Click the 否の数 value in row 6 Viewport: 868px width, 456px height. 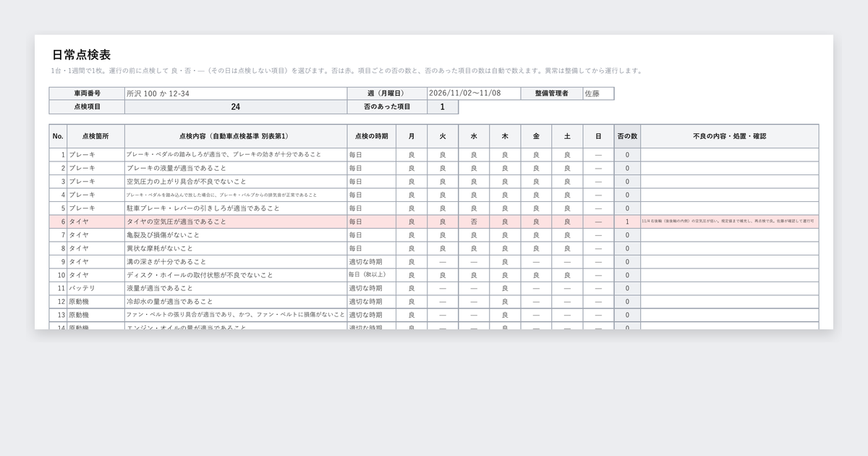627,222
